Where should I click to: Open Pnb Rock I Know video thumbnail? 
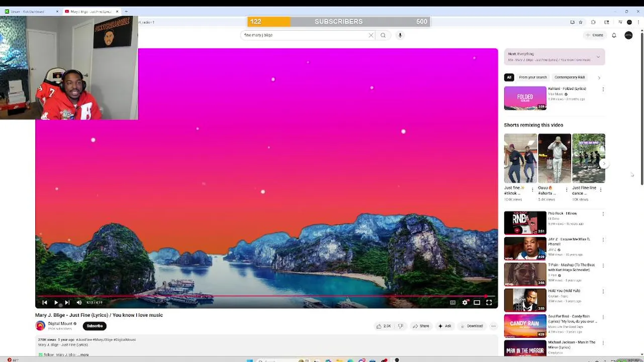pyautogui.click(x=525, y=223)
